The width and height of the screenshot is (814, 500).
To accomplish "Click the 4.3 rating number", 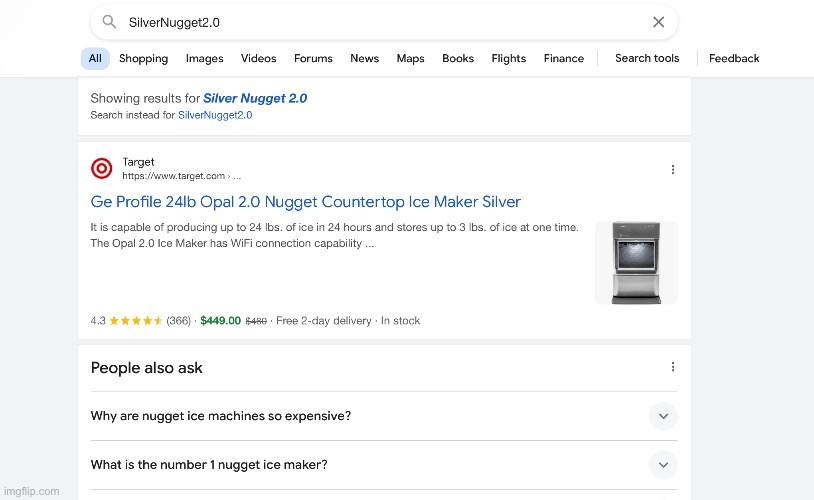I will 98,321.
